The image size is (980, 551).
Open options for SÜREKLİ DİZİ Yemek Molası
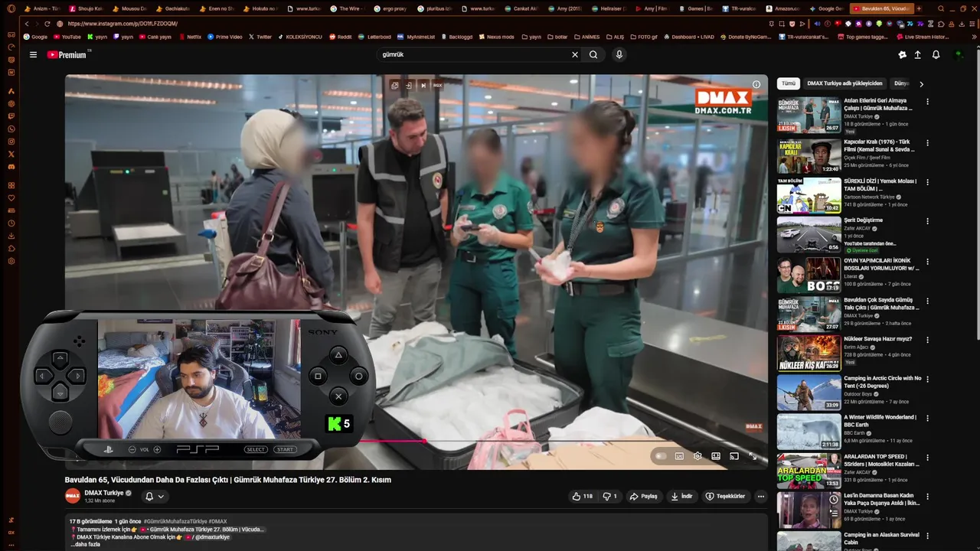[927, 182]
